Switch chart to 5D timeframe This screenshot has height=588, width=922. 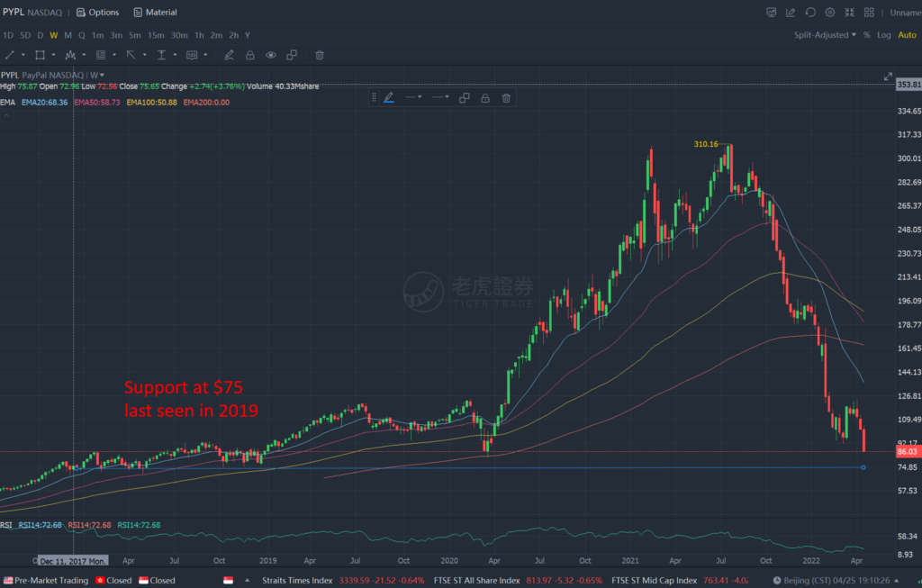point(25,35)
